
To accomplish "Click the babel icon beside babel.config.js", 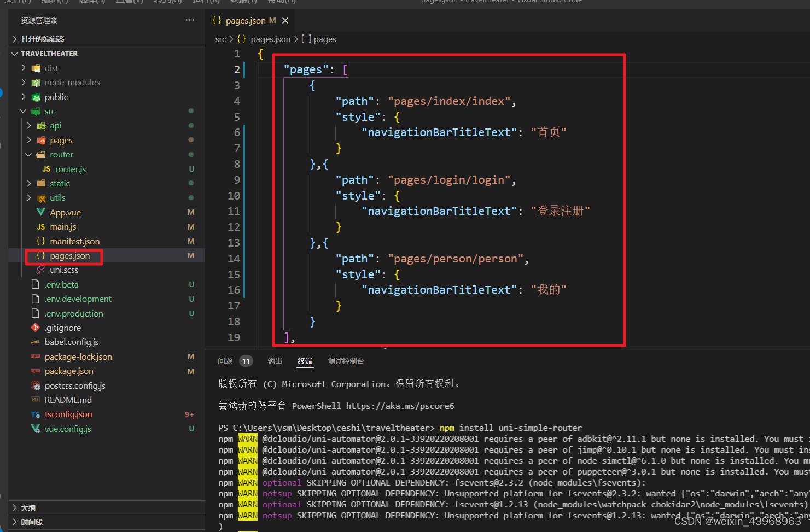I will coord(36,342).
